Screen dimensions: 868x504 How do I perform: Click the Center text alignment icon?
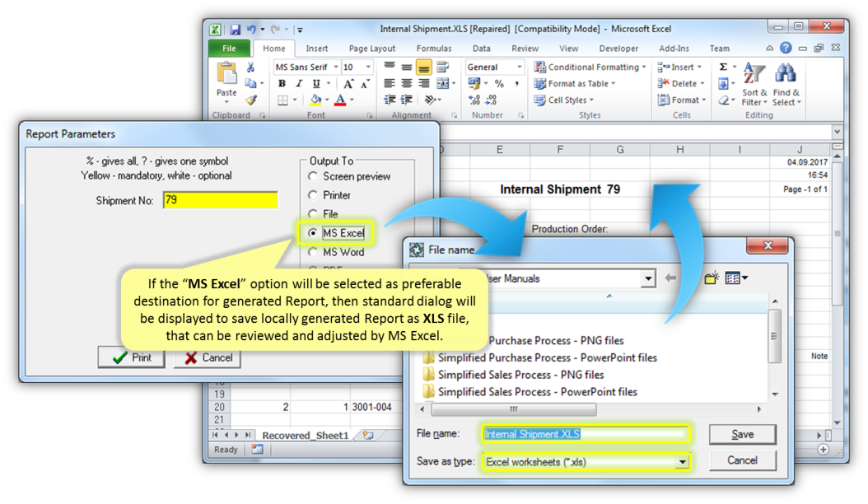(x=407, y=84)
